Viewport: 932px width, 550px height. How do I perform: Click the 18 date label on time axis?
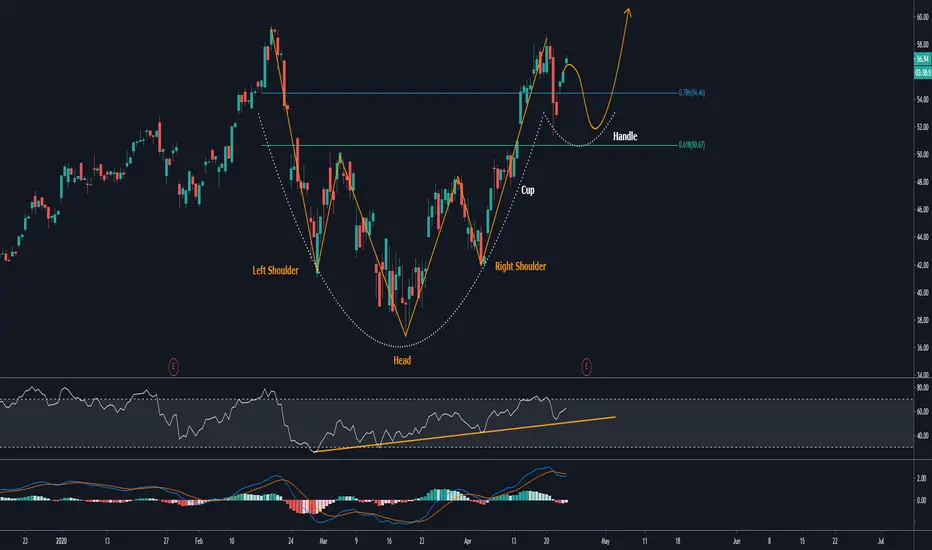pos(678,541)
